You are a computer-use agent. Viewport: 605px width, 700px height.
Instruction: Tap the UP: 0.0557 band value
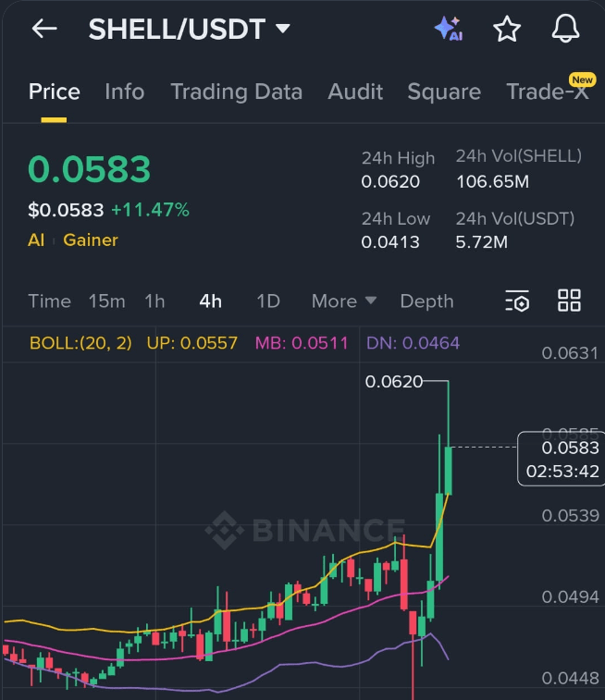(192, 343)
